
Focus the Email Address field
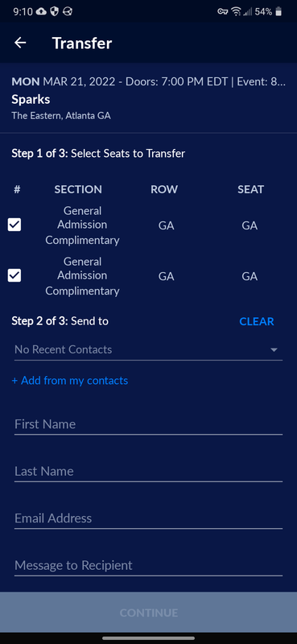click(148, 518)
